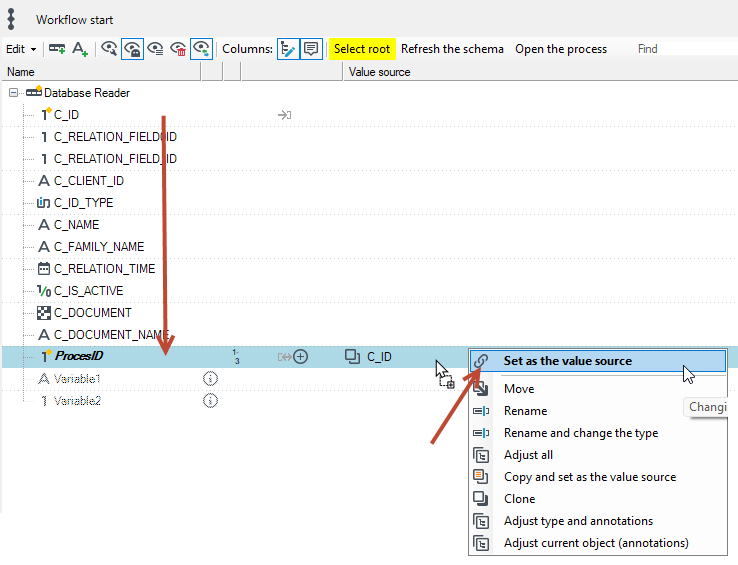
Task: Select the C_DOCUMENT field
Action: [x=93, y=313]
